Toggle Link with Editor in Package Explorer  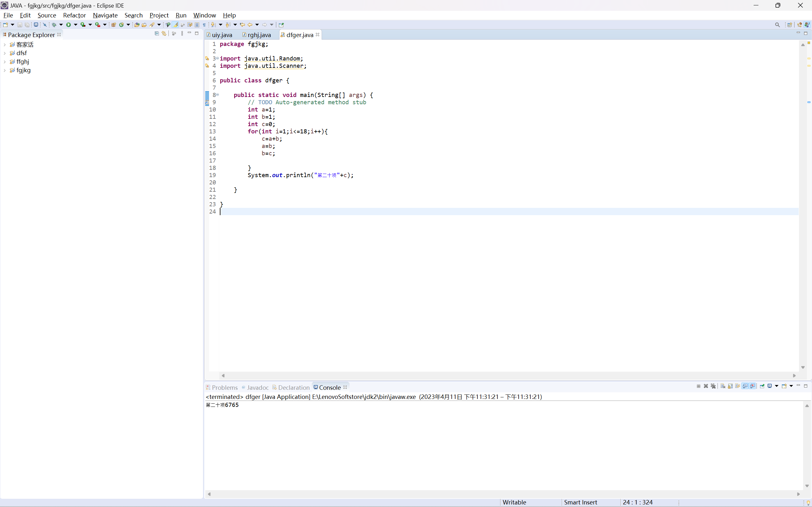tap(164, 34)
